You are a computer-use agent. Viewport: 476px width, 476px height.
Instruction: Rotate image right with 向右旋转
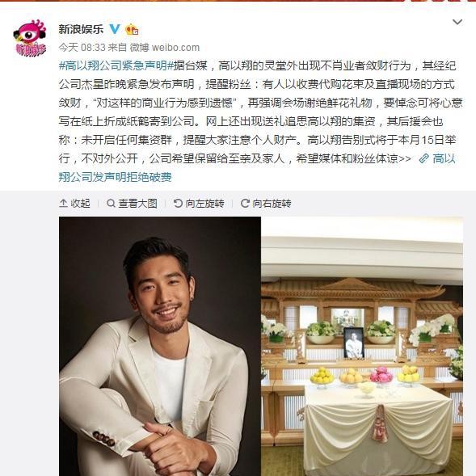pyautogui.click(x=266, y=204)
